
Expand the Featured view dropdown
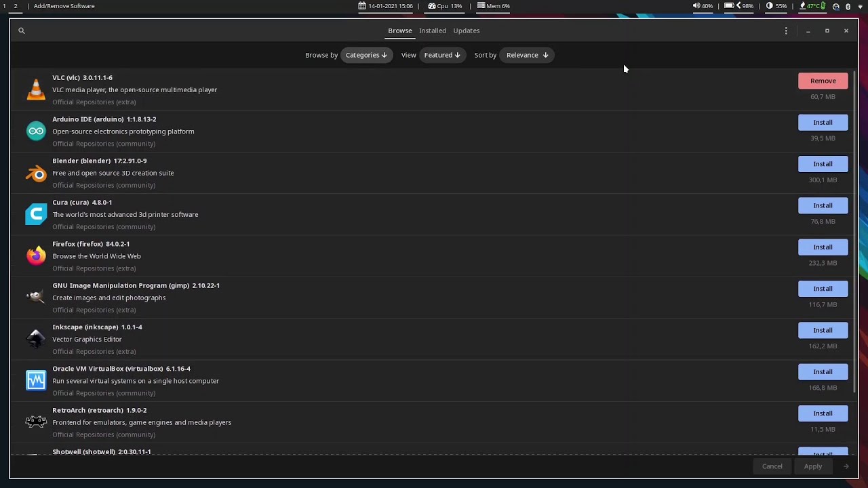pos(442,55)
